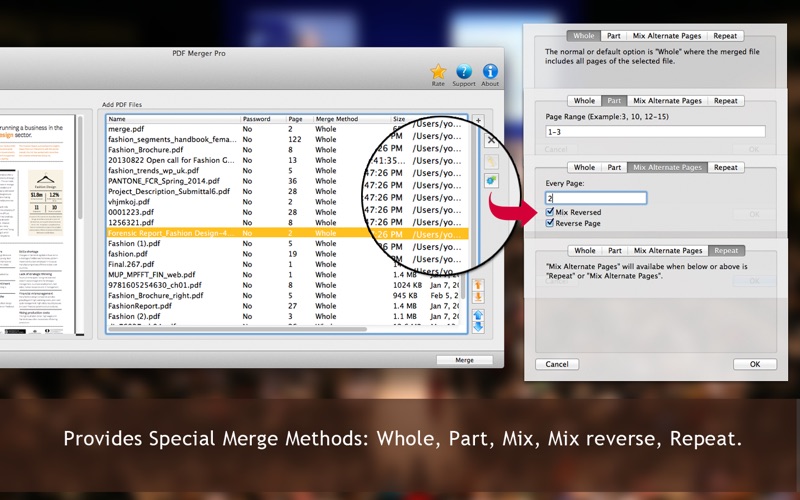Click the bottom OK button in the dialog
This screenshot has width=800, height=500.
click(x=755, y=364)
